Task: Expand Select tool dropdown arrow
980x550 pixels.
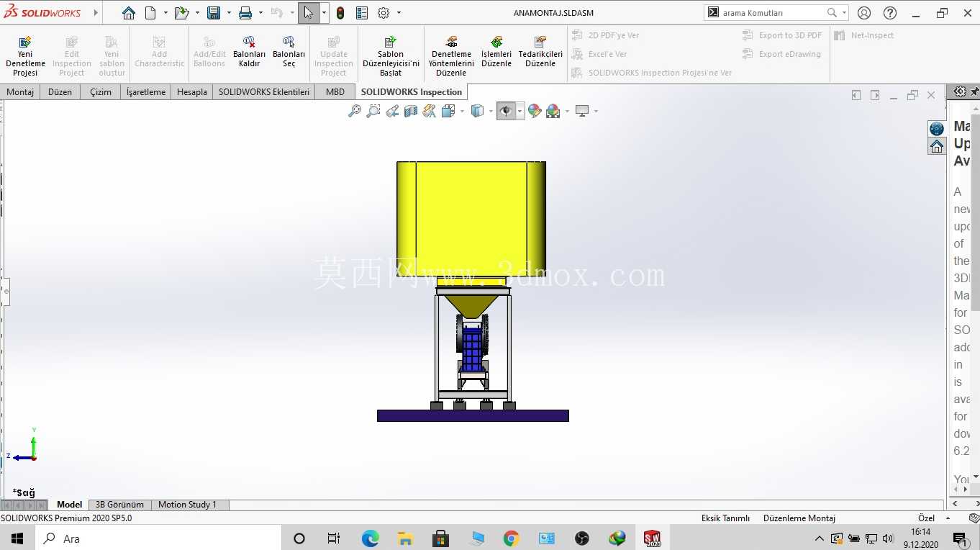Action: coord(324,13)
